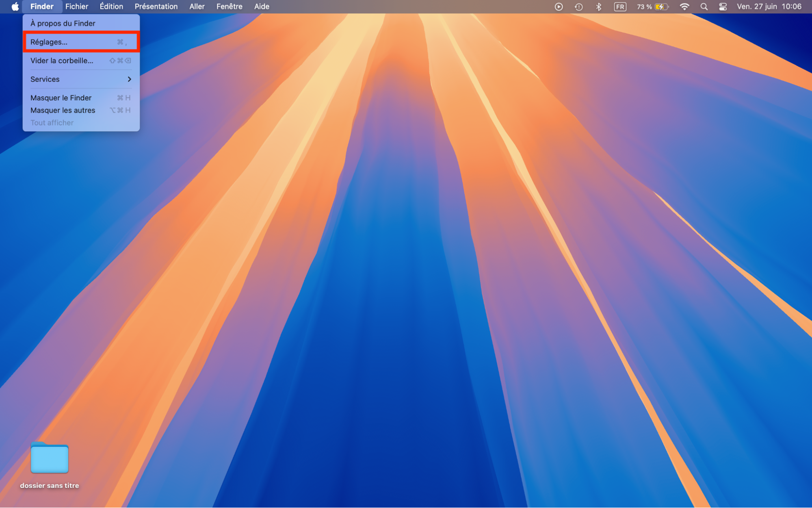Click the Bluetooth status icon
This screenshot has height=508, width=812.
[598, 7]
